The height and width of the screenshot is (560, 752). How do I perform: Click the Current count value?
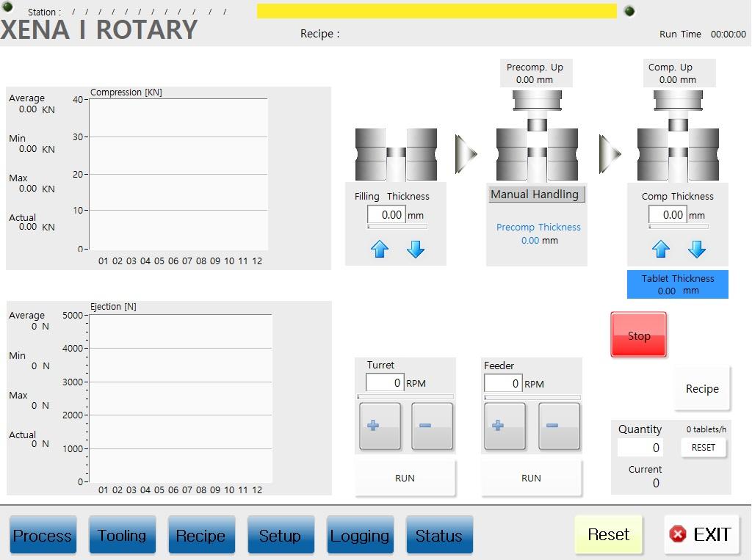point(656,483)
